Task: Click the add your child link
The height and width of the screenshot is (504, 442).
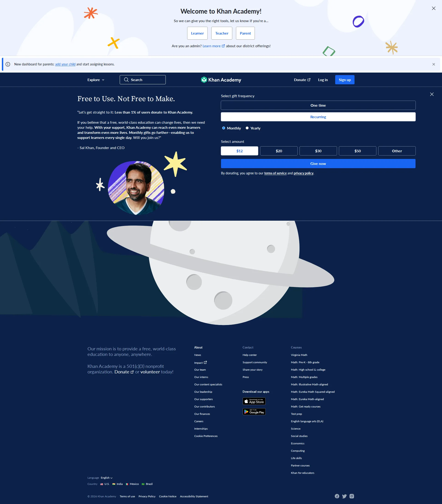Action: click(65, 64)
